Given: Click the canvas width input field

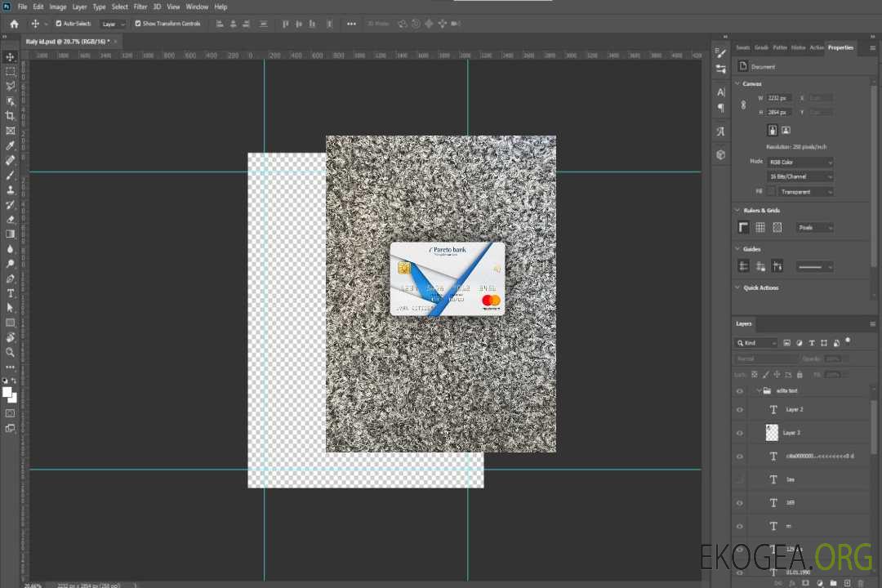Looking at the screenshot, I should (779, 98).
